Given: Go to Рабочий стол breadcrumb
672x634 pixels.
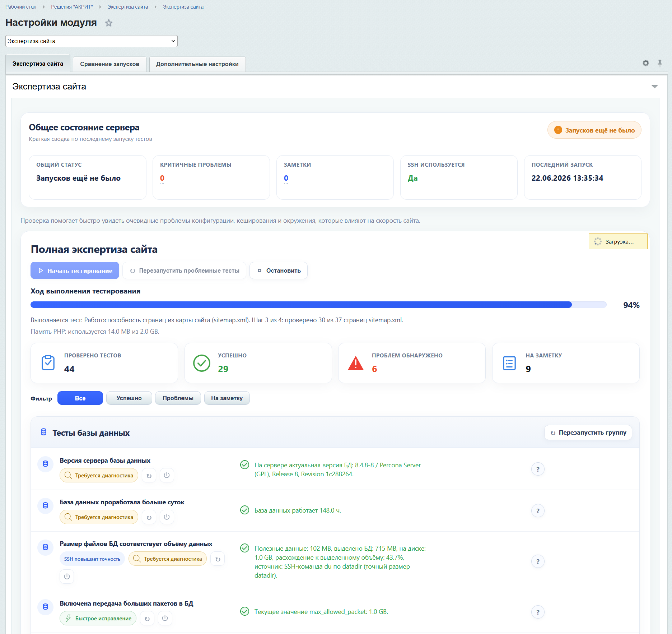Looking at the screenshot, I should [21, 7].
